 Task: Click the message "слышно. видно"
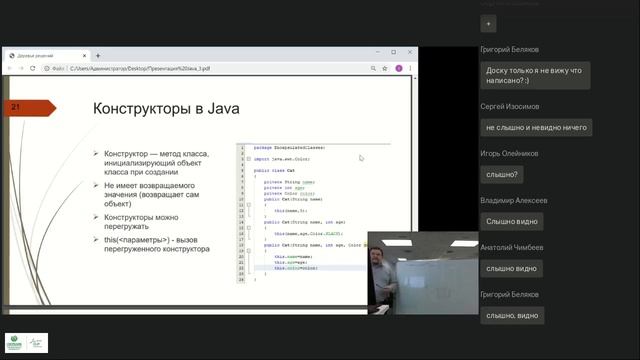[512, 316]
